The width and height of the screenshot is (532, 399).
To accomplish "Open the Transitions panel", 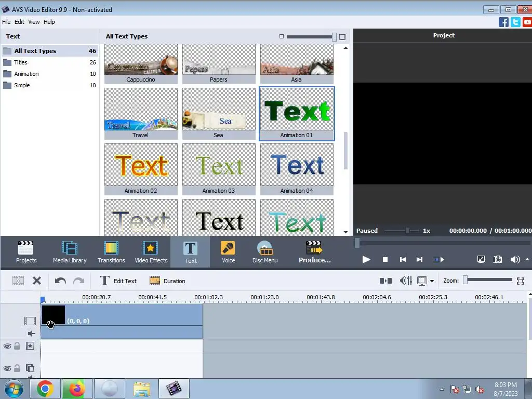I will point(111,252).
